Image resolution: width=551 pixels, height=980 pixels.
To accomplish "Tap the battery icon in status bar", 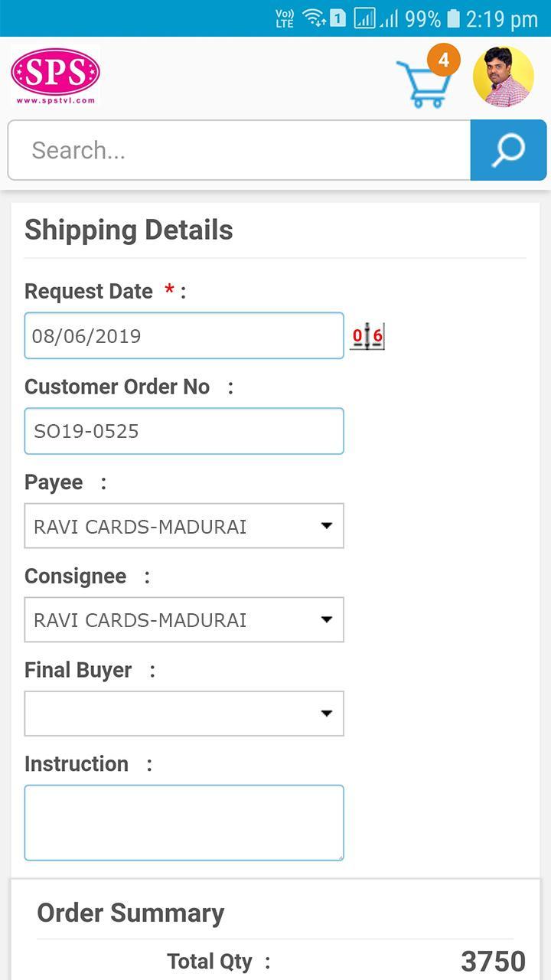I will (x=453, y=18).
